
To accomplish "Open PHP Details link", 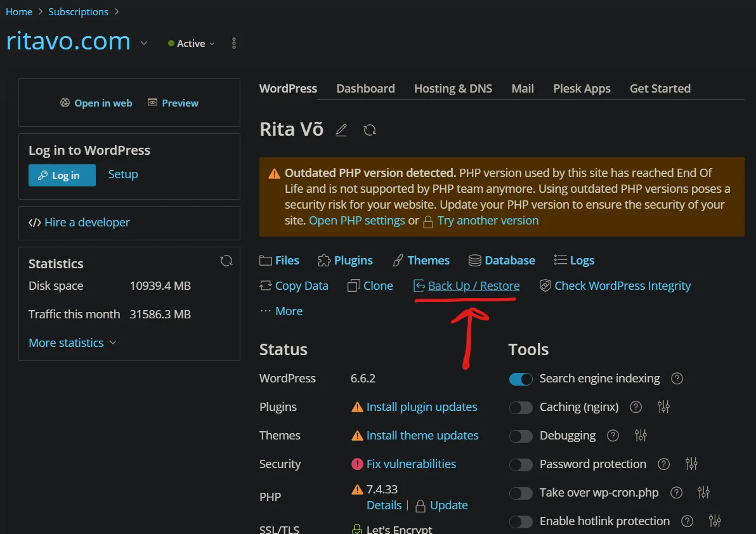I will 384,505.
